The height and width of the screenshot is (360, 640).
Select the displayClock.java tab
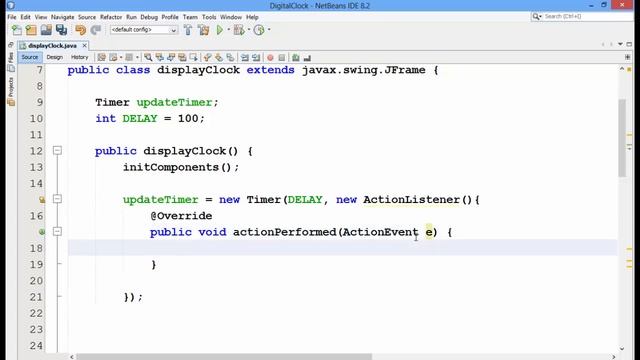tap(52, 46)
